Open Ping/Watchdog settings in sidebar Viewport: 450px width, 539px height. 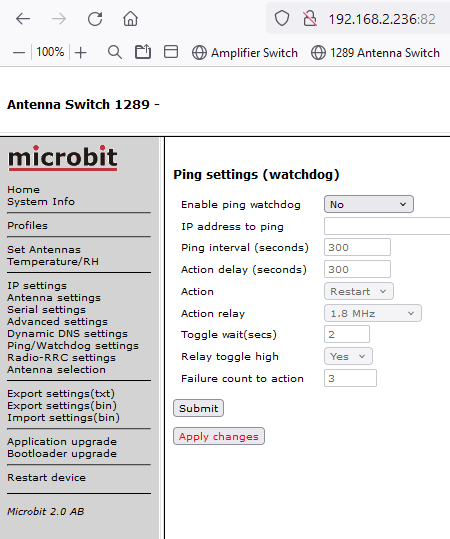coord(73,345)
